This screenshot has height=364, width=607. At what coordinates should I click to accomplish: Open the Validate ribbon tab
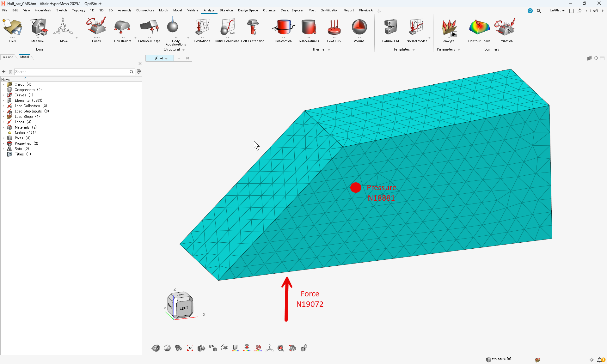(x=193, y=10)
